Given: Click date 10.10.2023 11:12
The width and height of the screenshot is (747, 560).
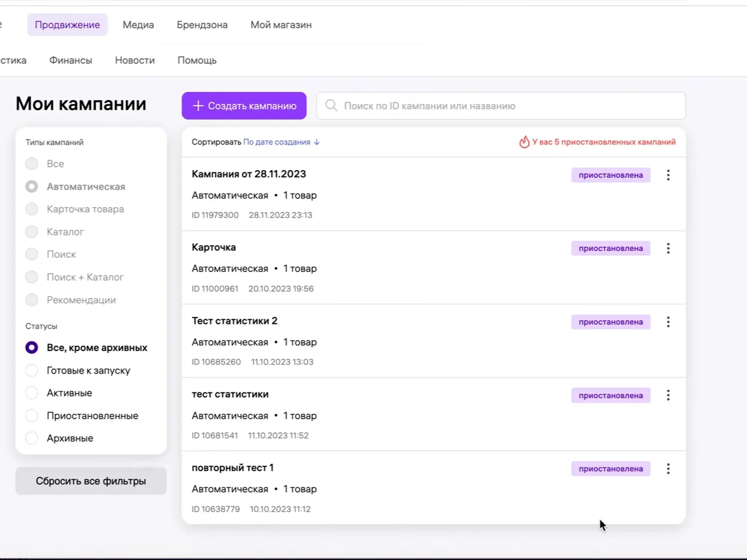Looking at the screenshot, I should coord(280,509).
